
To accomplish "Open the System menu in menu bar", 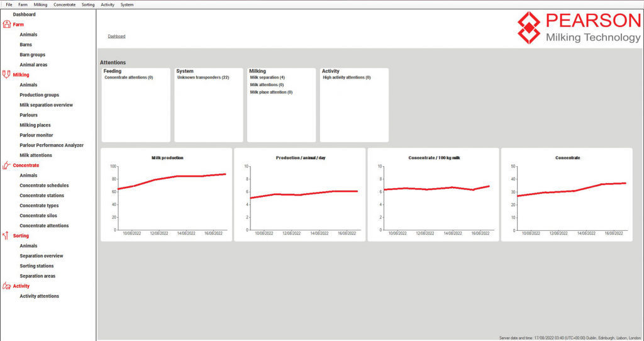I will coord(127,4).
